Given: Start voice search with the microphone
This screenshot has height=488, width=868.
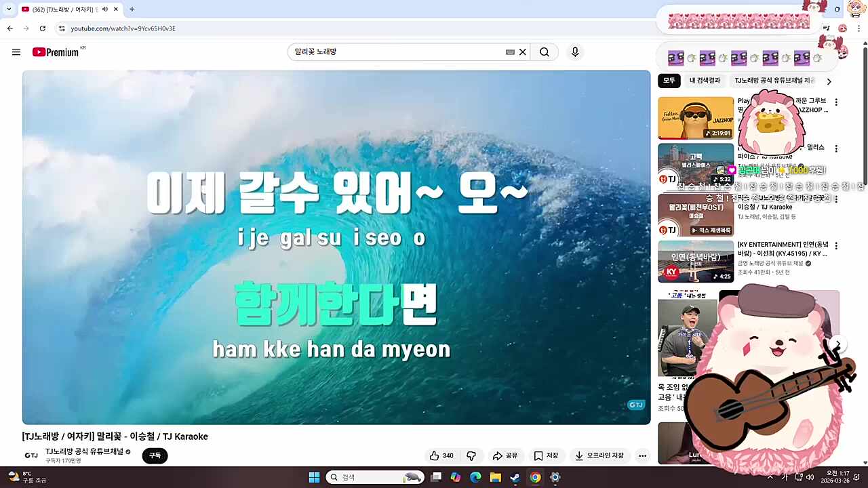Looking at the screenshot, I should click(575, 52).
